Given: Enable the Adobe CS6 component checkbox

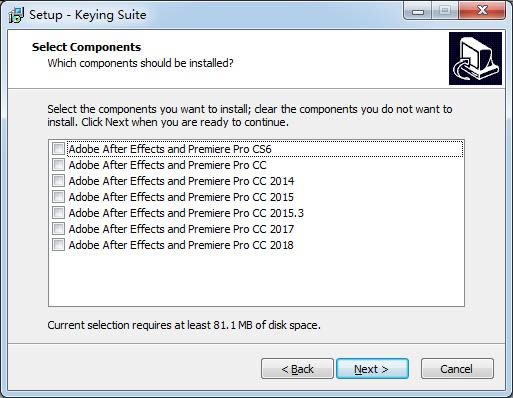Looking at the screenshot, I should coord(58,148).
